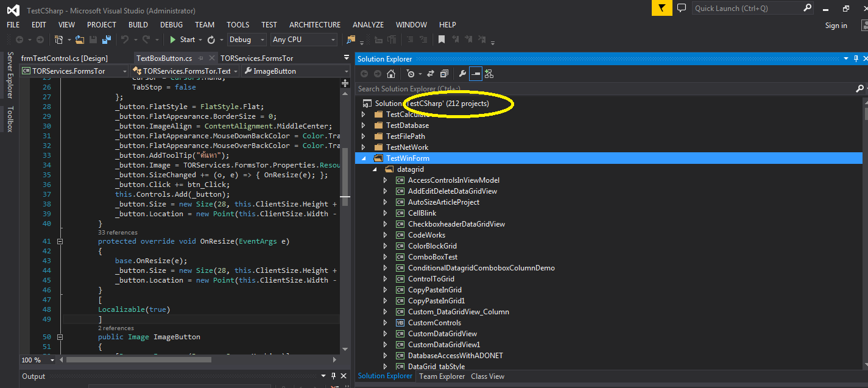Viewport: 868px width, 388px height.
Task: Open the Any CPU platform dropdown
Action: click(x=304, y=40)
